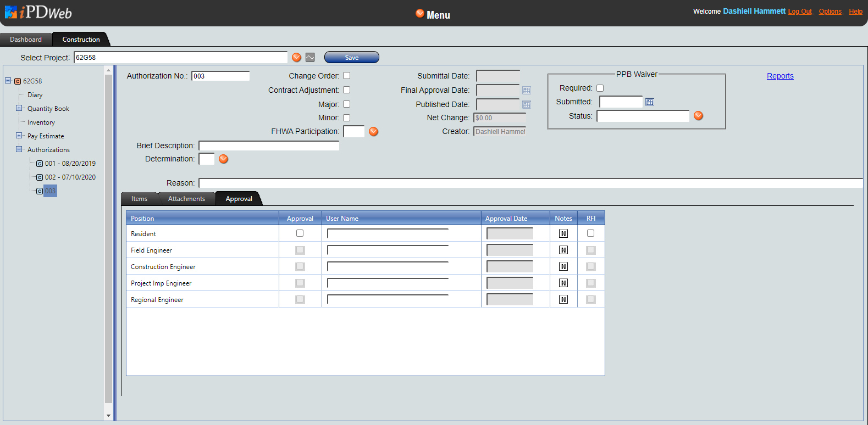The image size is (868, 425).
Task: Click into the Brief Description field
Action: tap(269, 146)
